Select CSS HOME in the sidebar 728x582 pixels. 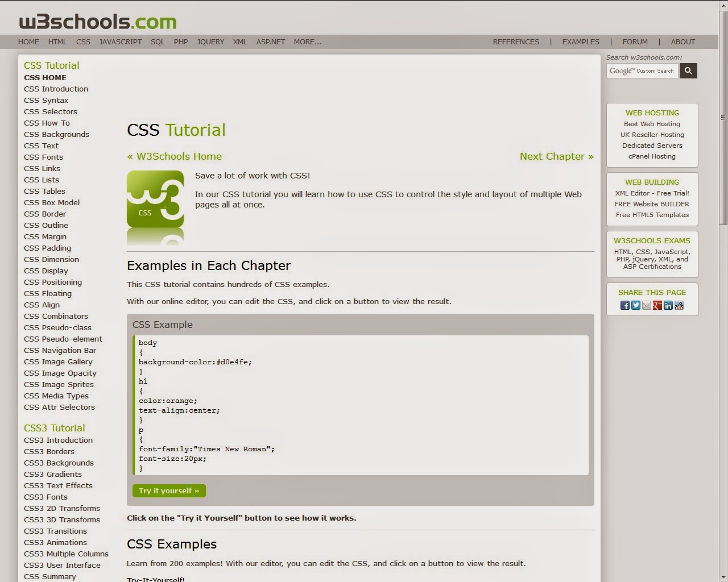[x=45, y=77]
